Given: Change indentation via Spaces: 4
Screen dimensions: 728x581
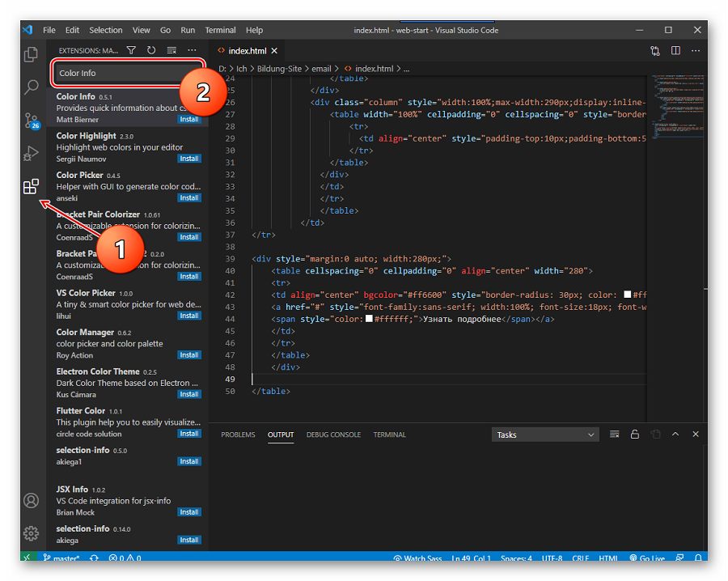Looking at the screenshot, I should (516, 558).
